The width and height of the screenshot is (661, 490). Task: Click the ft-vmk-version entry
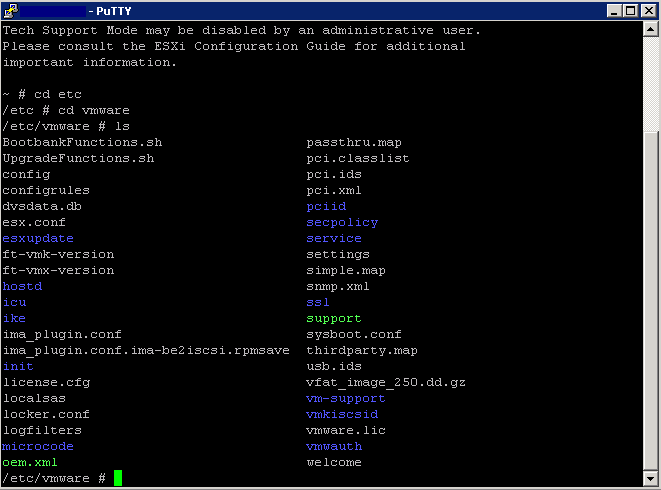[58, 254]
